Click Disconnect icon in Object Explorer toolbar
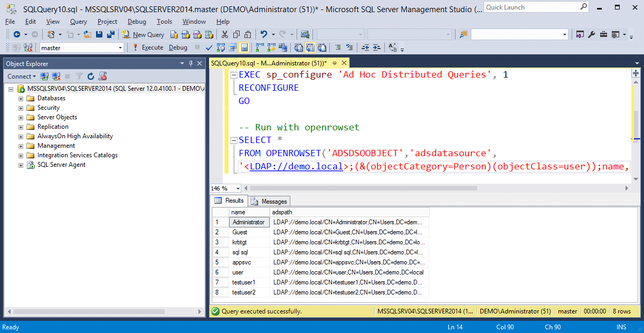Screen dimensions: 644x333 [56, 77]
